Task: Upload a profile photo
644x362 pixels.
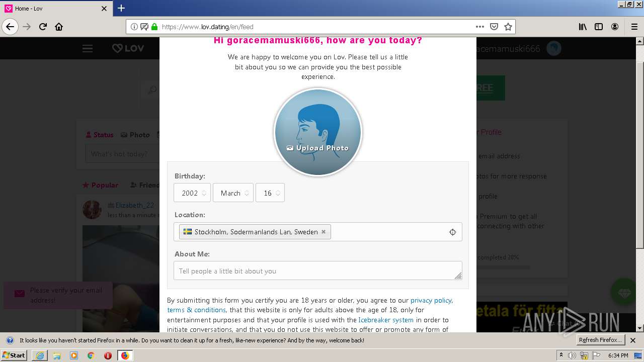Action: pyautogui.click(x=317, y=148)
